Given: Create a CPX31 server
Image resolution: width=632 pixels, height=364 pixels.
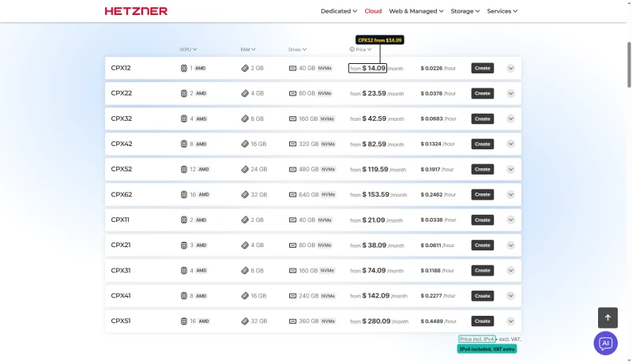Looking at the screenshot, I should pos(483,271).
